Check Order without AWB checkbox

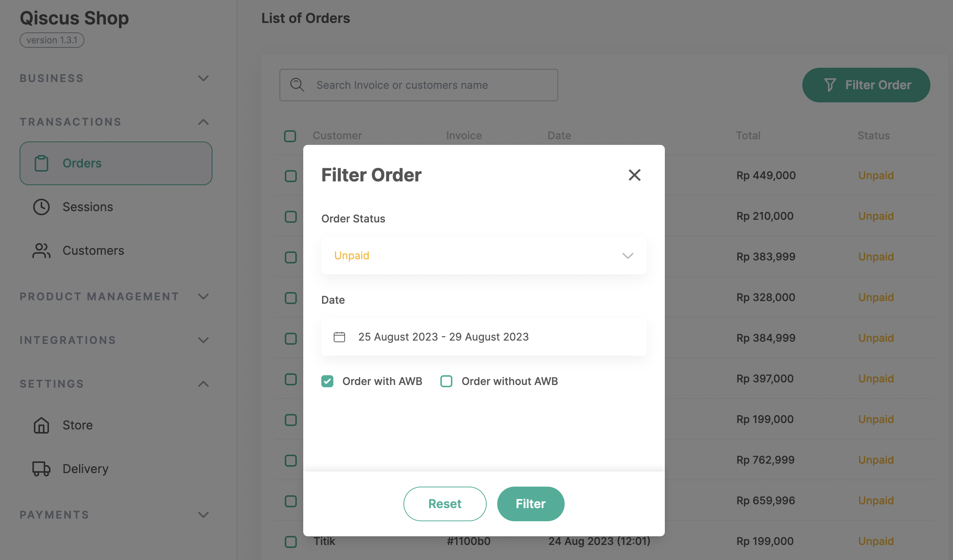(446, 381)
